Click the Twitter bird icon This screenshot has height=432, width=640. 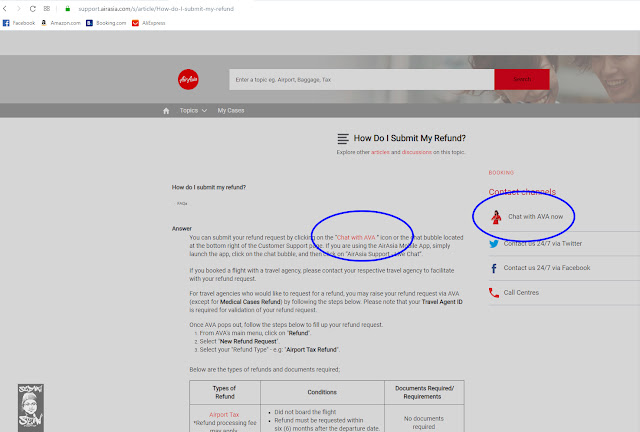tap(494, 244)
